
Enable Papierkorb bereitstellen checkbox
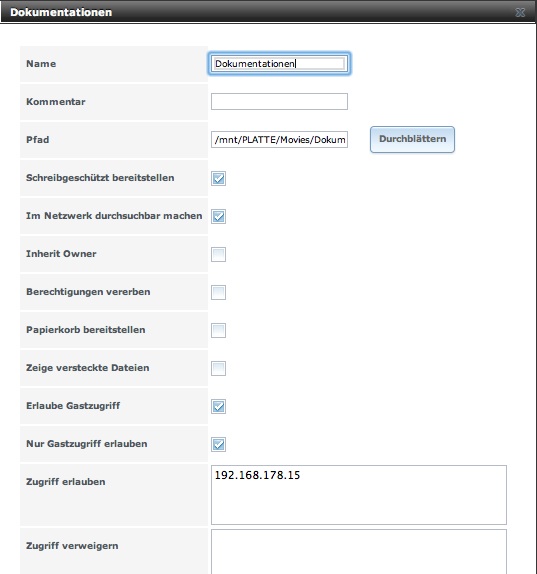pyautogui.click(x=219, y=330)
